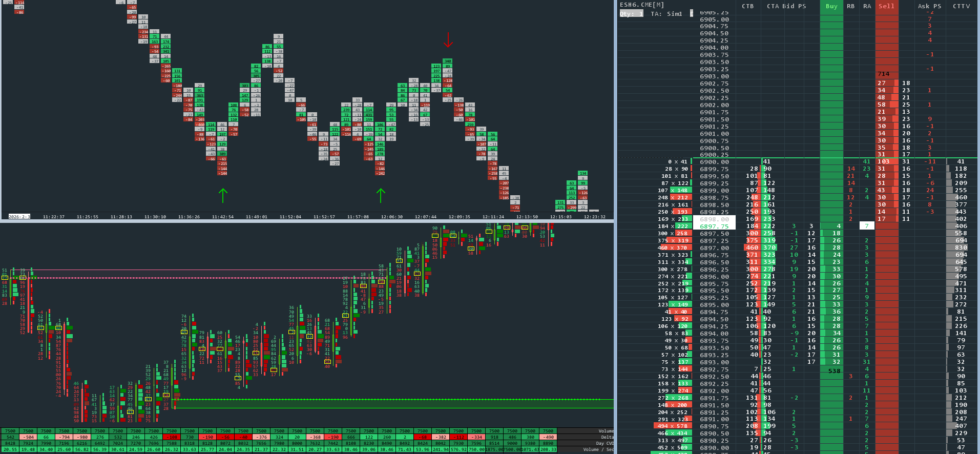
Task: Click the Buy column header
Action: [831, 6]
